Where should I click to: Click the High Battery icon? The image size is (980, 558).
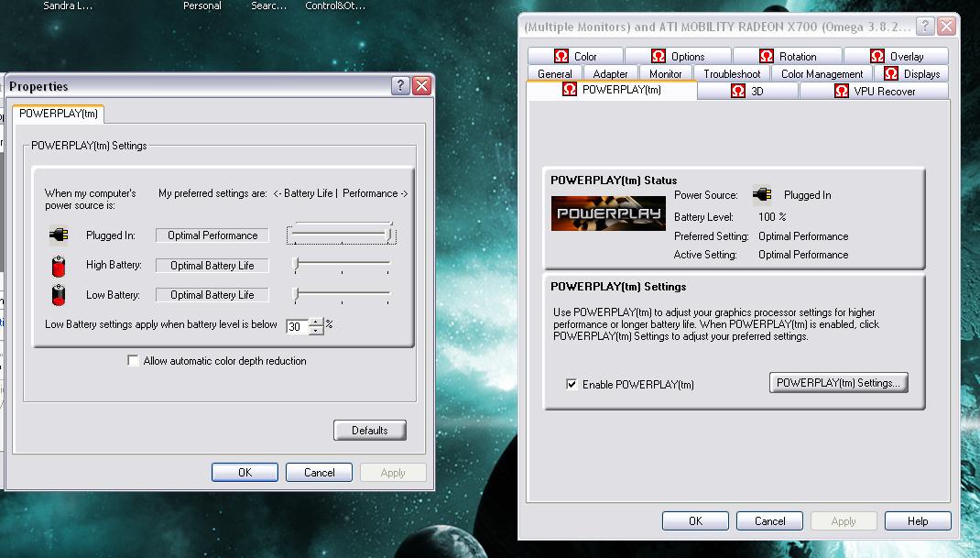point(58,265)
